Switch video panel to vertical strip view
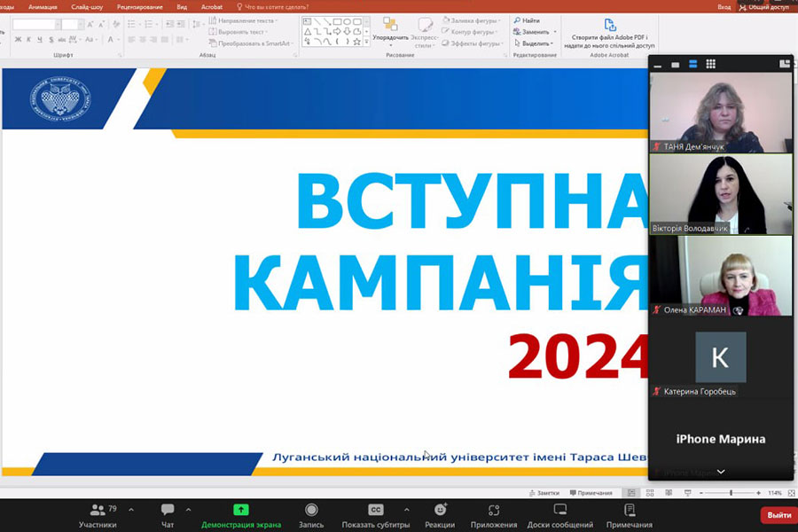 click(x=692, y=64)
